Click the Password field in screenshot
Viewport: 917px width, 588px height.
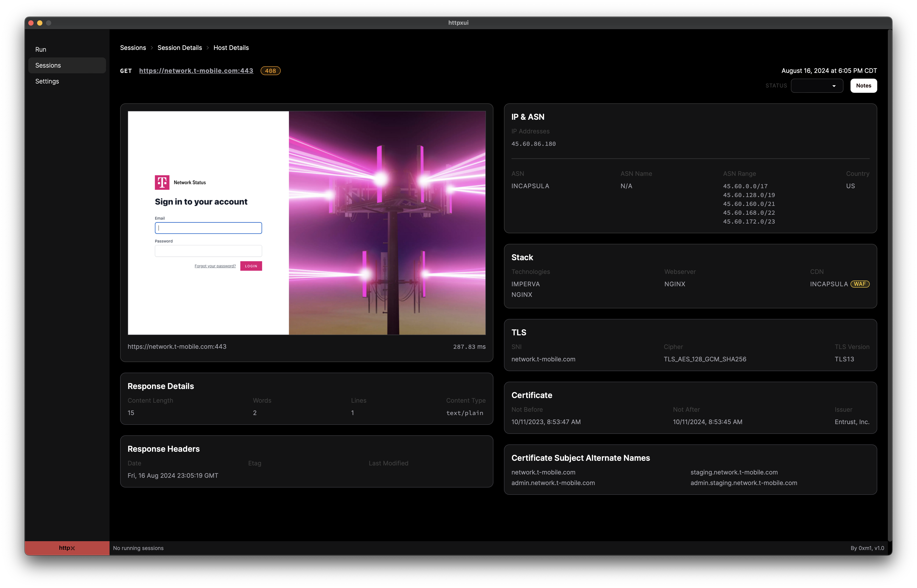pos(208,251)
